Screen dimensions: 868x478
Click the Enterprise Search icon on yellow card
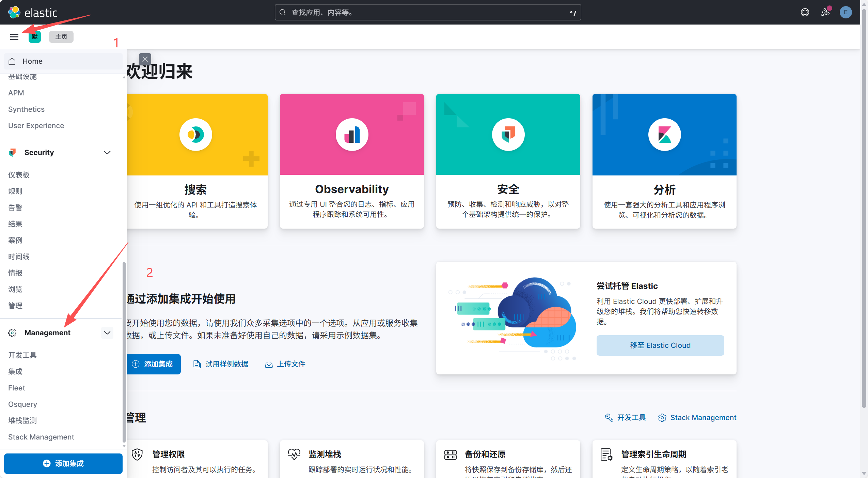coord(196,135)
